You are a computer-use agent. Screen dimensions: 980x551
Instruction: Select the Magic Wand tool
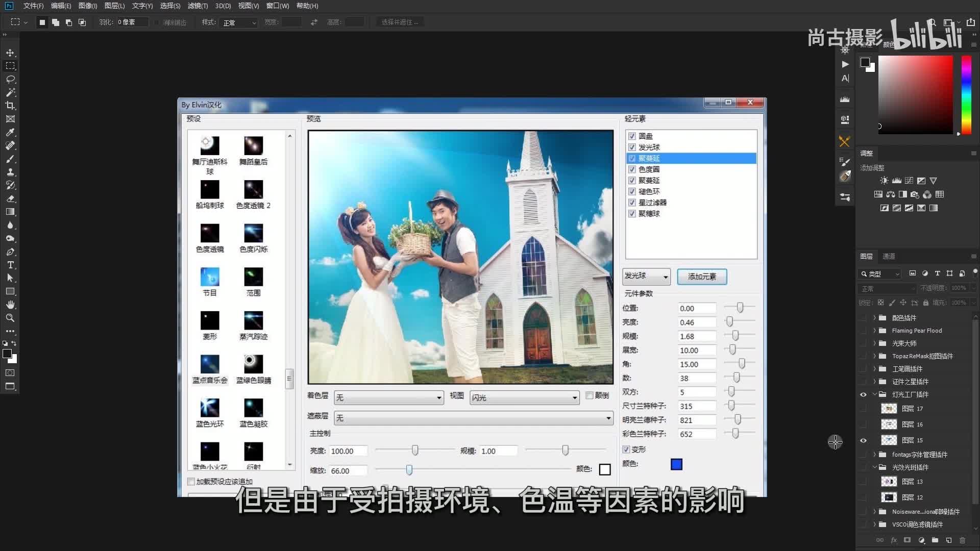pyautogui.click(x=10, y=92)
